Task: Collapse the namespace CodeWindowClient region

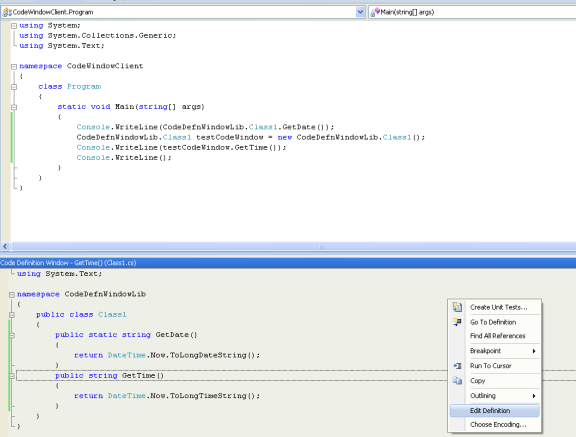Action: [x=14, y=66]
